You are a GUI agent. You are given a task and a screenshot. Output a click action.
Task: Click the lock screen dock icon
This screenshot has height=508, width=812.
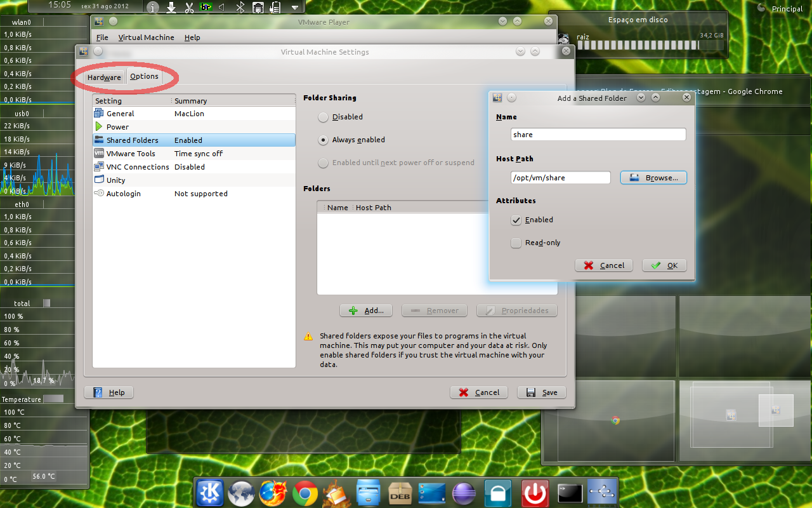pyautogui.click(x=498, y=493)
